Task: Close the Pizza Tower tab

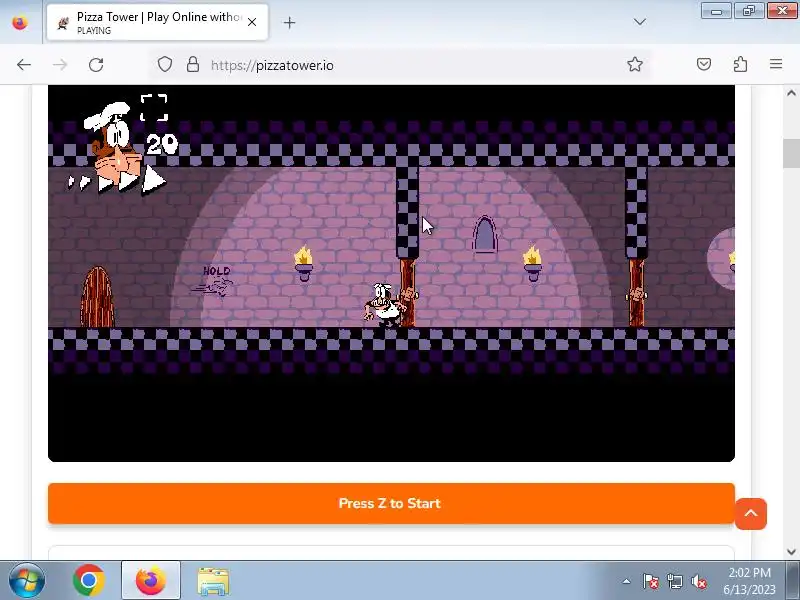Action: [x=252, y=22]
